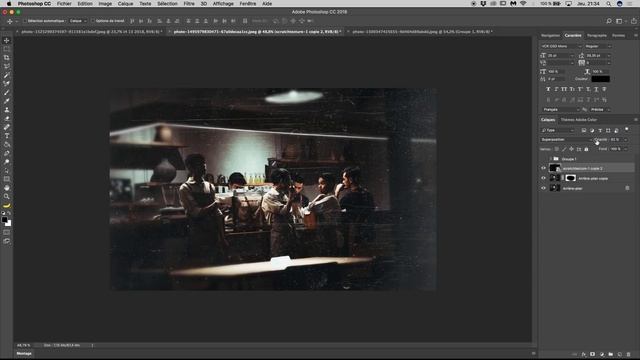This screenshot has height=360, width=640.
Task: Open Caractère panel flyout menu
Action: coord(635,36)
